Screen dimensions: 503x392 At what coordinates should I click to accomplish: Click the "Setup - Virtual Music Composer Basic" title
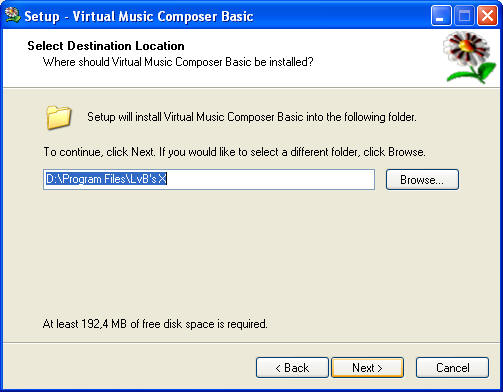139,16
